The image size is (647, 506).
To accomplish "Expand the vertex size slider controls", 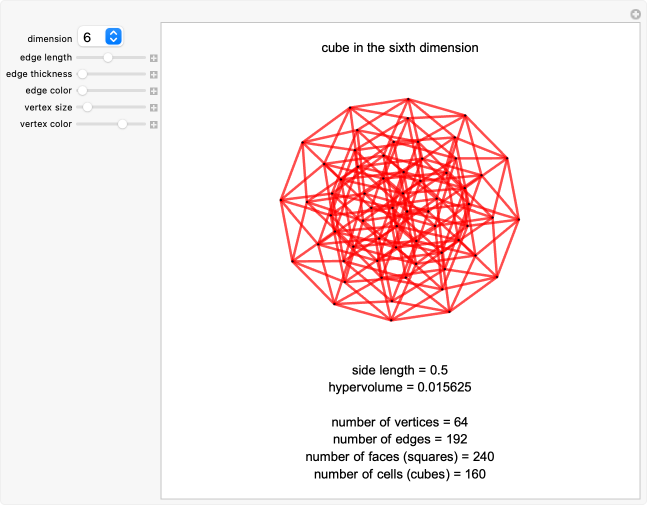I will pyautogui.click(x=154, y=107).
